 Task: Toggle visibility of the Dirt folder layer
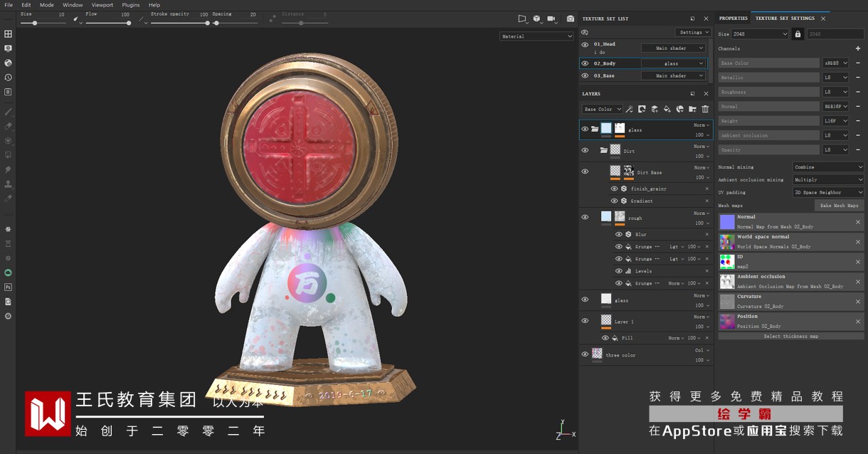tap(586, 151)
